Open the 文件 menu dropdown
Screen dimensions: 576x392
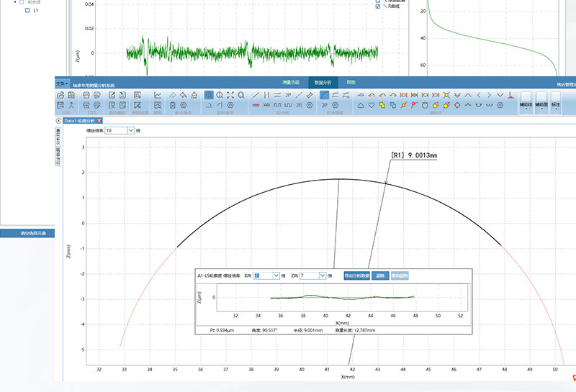[62, 83]
